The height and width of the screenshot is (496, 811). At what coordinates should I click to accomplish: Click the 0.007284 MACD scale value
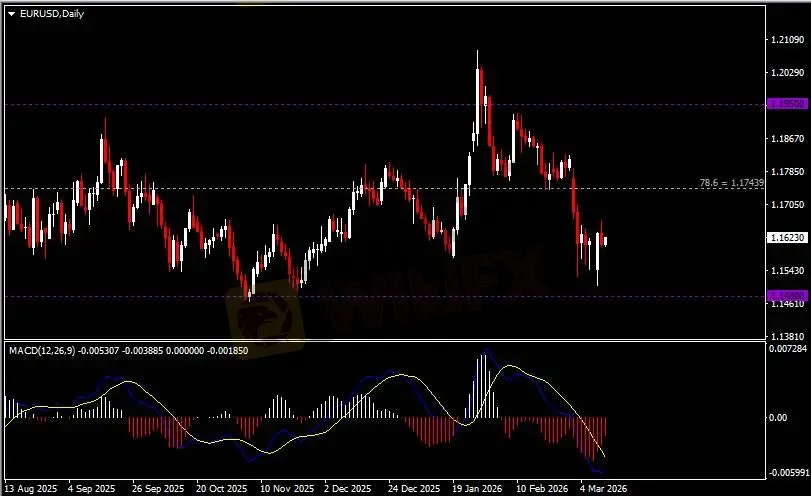788,349
